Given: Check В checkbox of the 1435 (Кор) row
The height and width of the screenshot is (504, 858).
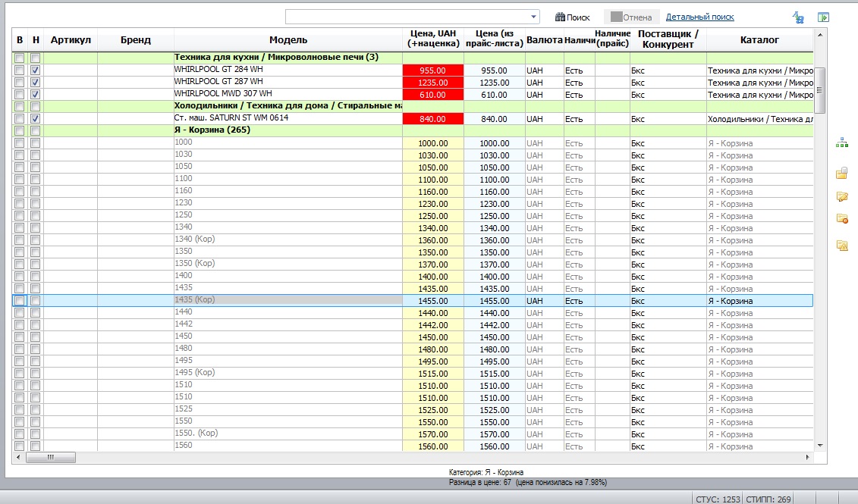Looking at the screenshot, I should (20, 301).
